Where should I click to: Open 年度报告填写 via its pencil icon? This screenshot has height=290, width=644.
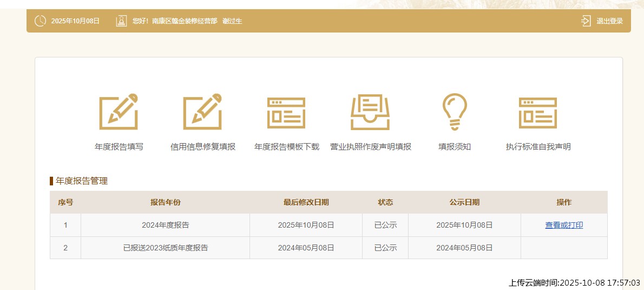coord(119,112)
